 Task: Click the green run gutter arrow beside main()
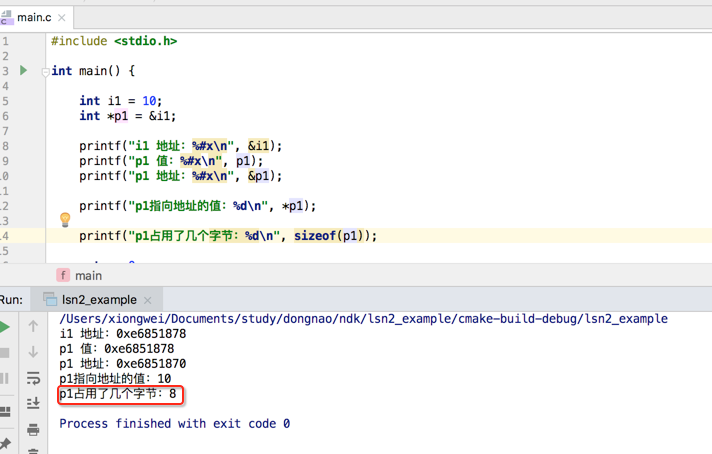[x=24, y=70]
